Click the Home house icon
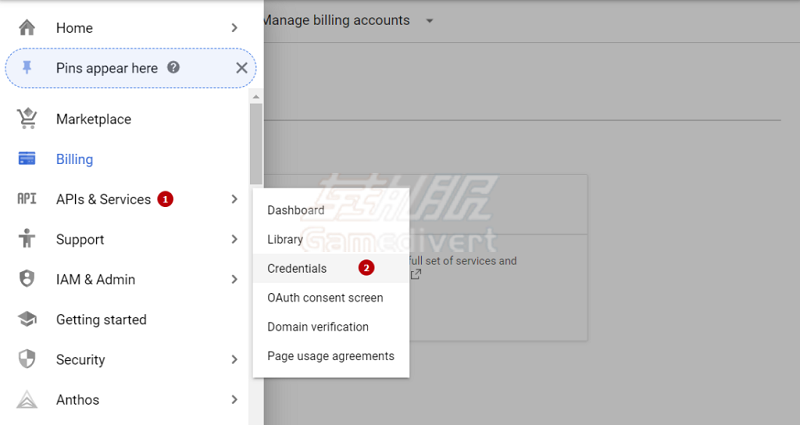This screenshot has height=425, width=800. tap(27, 28)
